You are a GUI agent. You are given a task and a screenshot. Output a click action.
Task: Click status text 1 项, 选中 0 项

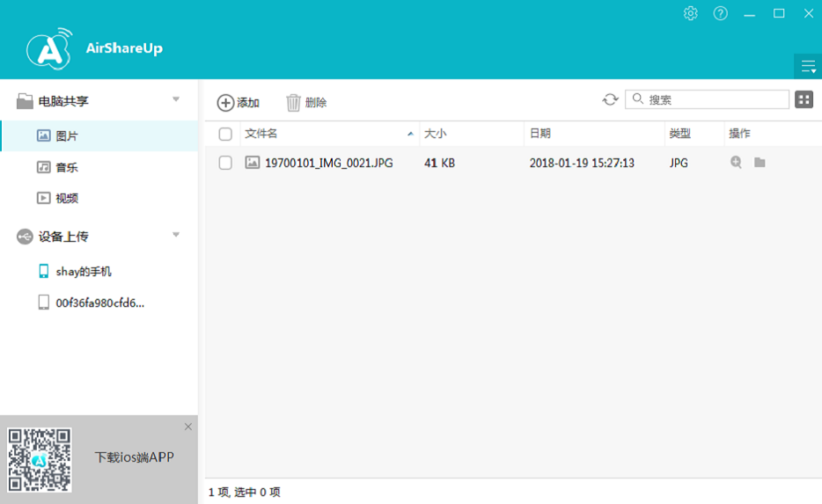pyautogui.click(x=245, y=492)
